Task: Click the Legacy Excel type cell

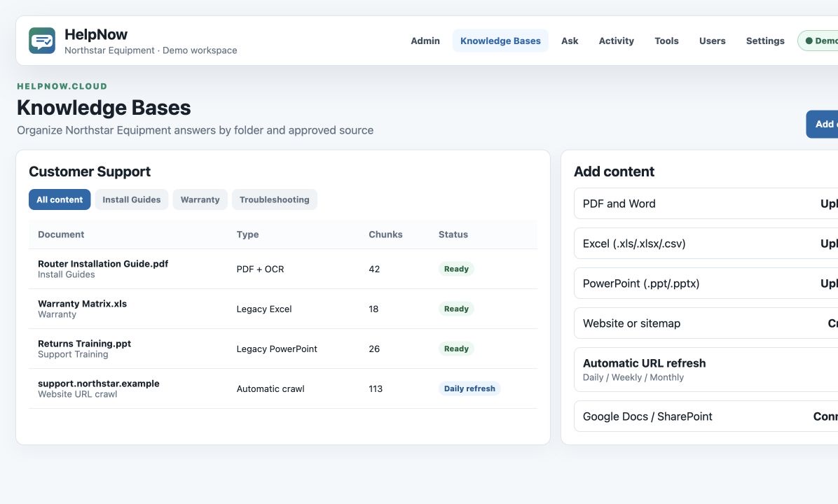Action: [x=264, y=309]
